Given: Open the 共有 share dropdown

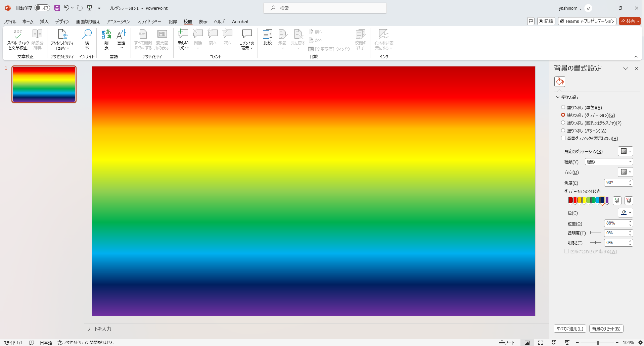Looking at the screenshot, I should (630, 21).
